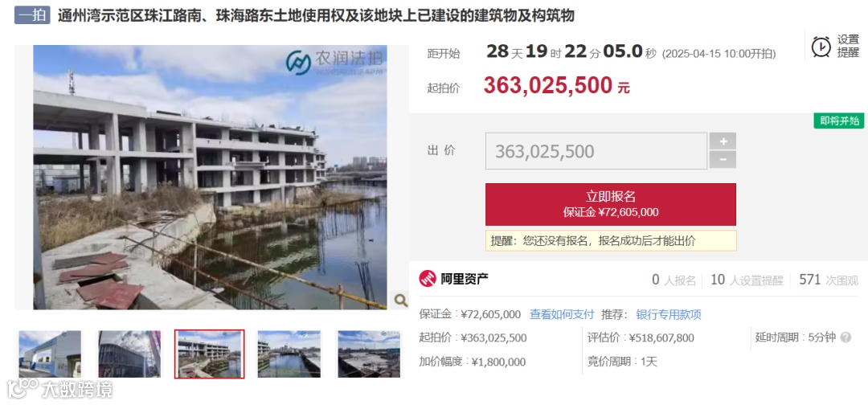
Task: Select the highlighted third thumbnail
Action: click(x=209, y=354)
